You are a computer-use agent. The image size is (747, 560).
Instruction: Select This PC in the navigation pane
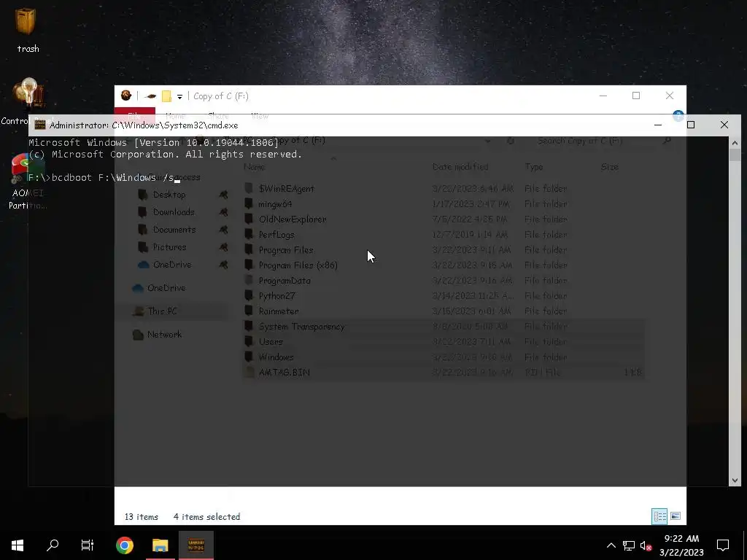pyautogui.click(x=162, y=311)
